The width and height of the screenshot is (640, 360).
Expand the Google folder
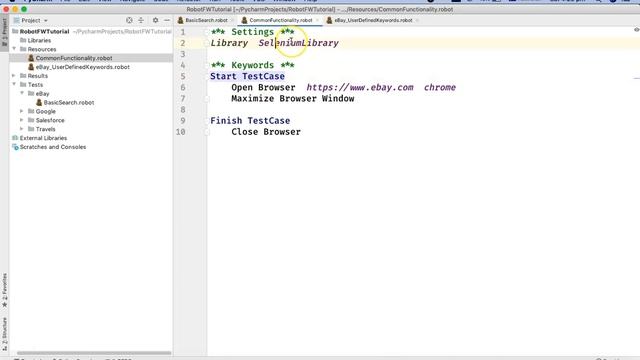[x=22, y=111]
